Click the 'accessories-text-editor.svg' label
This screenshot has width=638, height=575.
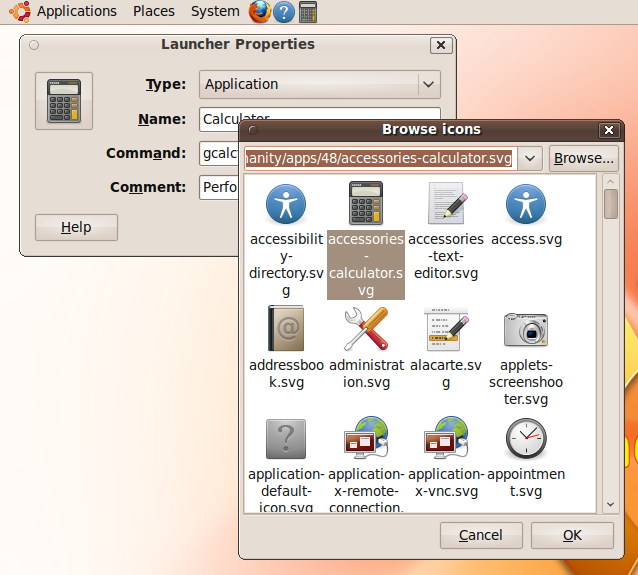[x=446, y=256]
